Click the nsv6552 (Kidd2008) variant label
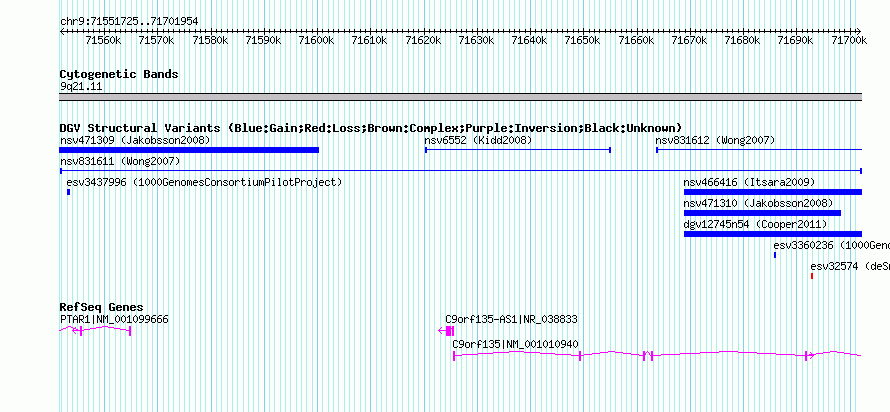 pyautogui.click(x=478, y=140)
